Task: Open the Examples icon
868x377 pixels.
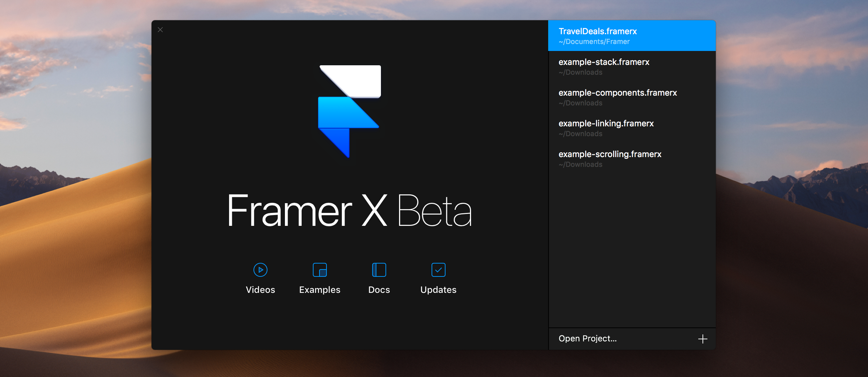Action: pyautogui.click(x=319, y=270)
